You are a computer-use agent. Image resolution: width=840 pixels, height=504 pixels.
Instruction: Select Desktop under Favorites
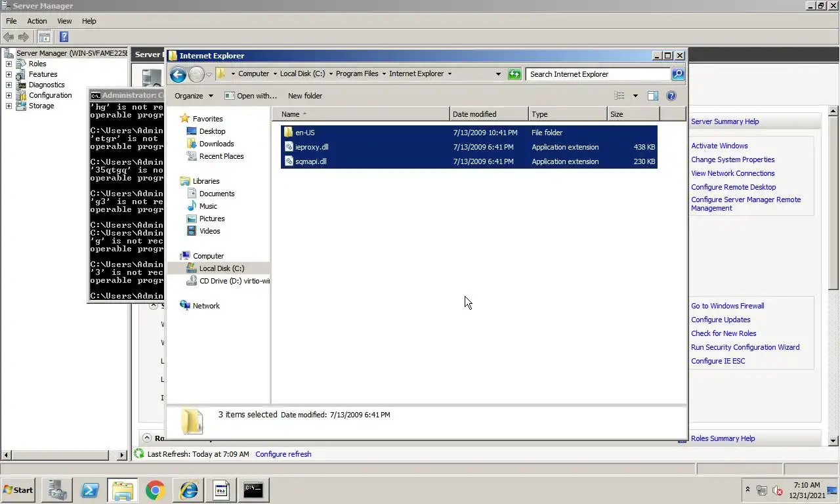212,131
